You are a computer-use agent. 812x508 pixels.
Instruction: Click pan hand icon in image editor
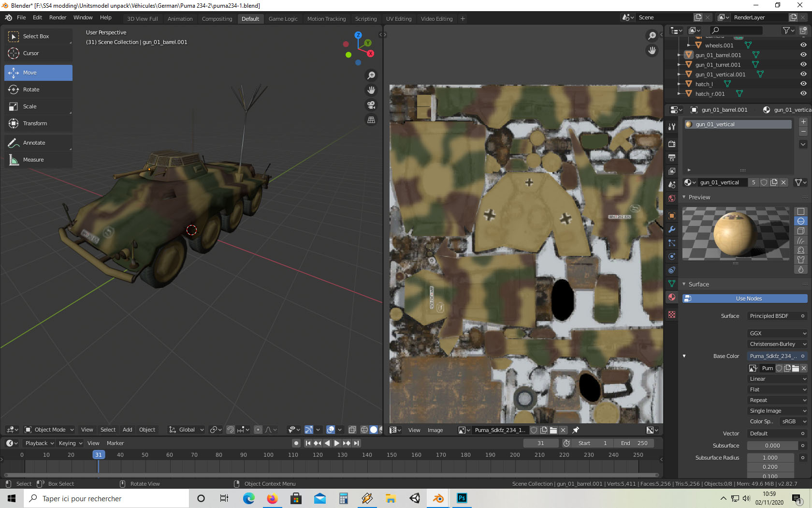(652, 50)
